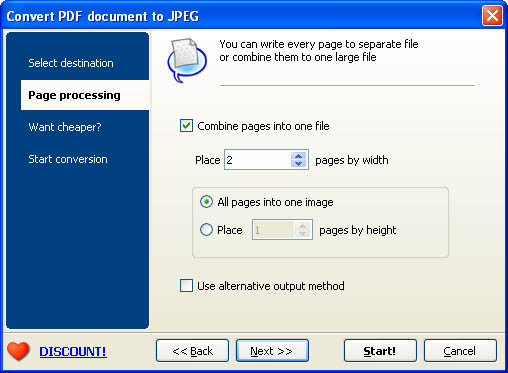The width and height of the screenshot is (508, 373).
Task: Increase pages by height spinner
Action: click(x=302, y=226)
